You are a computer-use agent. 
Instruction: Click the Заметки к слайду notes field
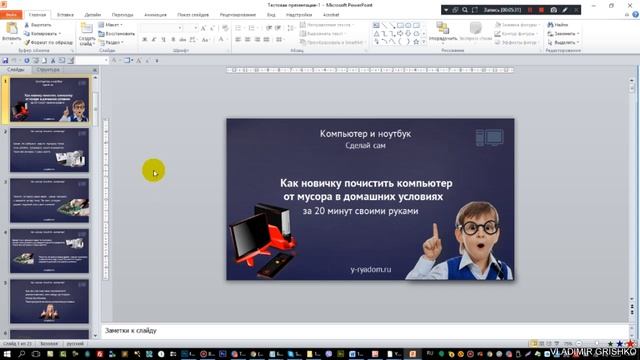[x=365, y=331]
